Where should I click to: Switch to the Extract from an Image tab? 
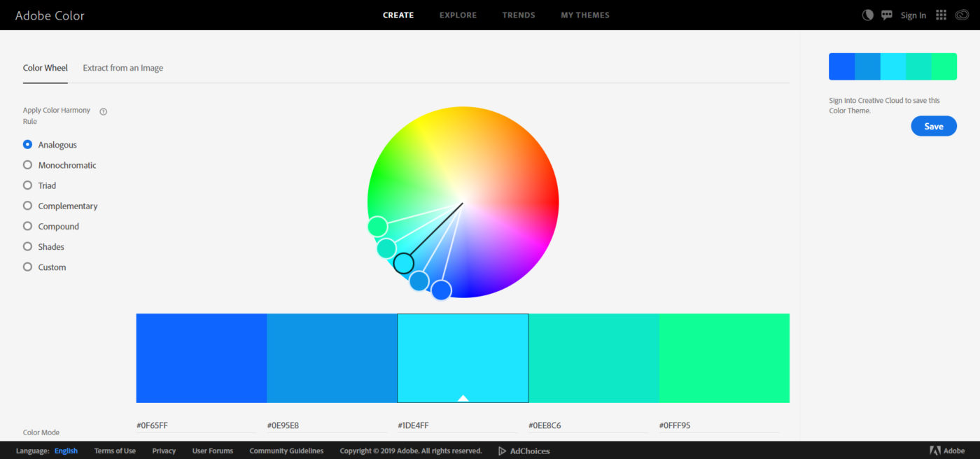pyautogui.click(x=122, y=67)
